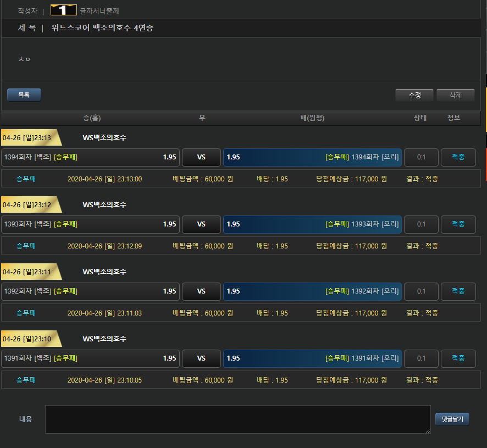
Task: Click the 0:1 score box for round 1392
Action: tap(421, 291)
